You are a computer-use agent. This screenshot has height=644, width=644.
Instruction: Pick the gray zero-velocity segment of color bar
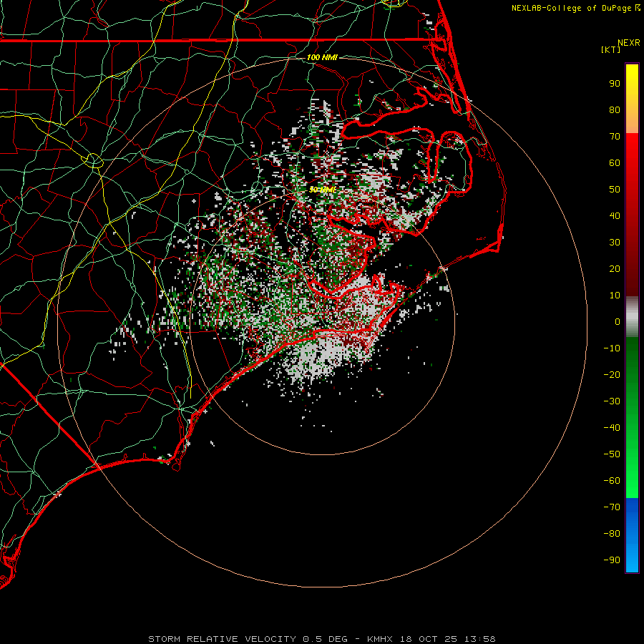pyautogui.click(x=632, y=316)
